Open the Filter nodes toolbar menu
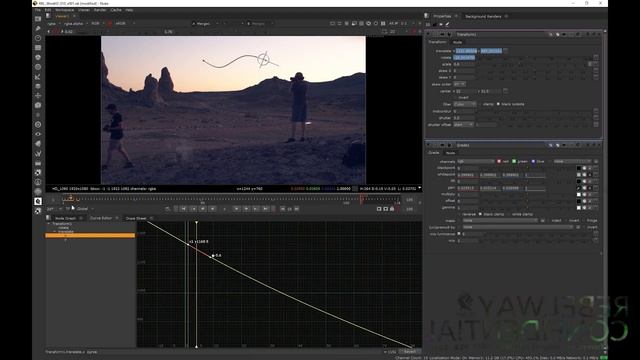The image size is (640, 360). [x=38, y=67]
